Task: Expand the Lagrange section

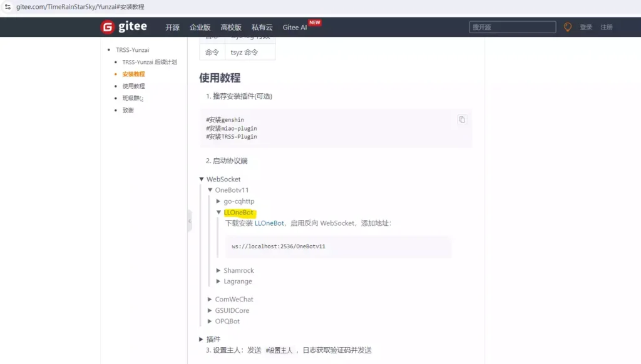Action: point(218,281)
